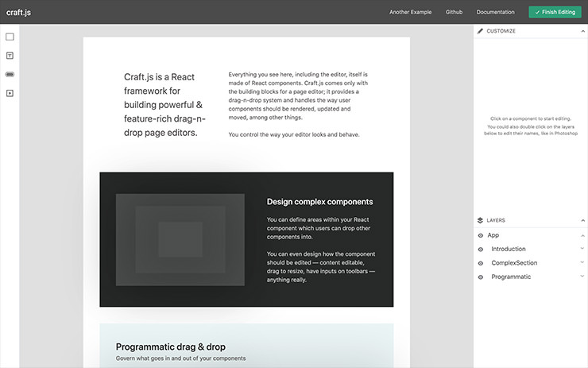Select the 'Design complex components' heading
Viewport: 588px width, 368px height.
[x=320, y=202]
